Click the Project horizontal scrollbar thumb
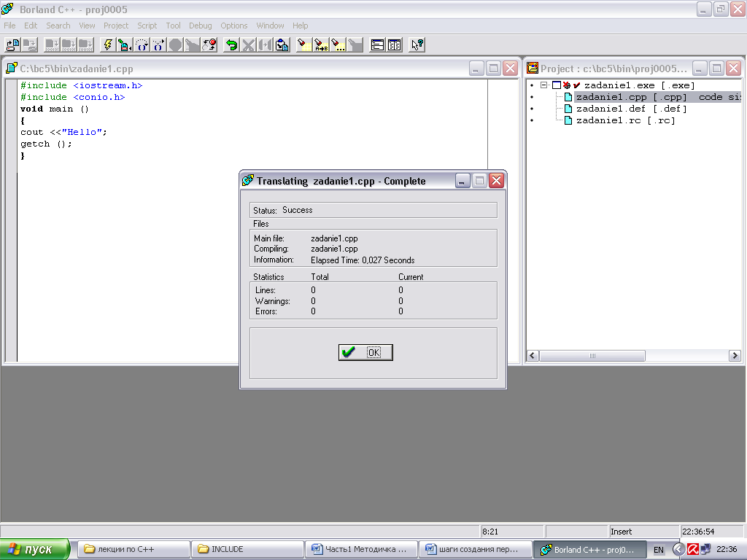Image resolution: width=747 pixels, height=560 pixels. coord(592,356)
